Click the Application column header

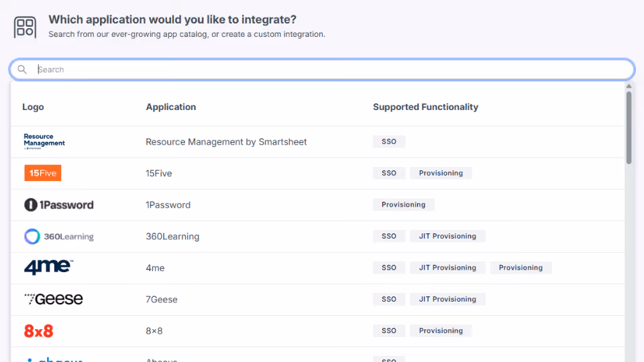pyautogui.click(x=171, y=107)
